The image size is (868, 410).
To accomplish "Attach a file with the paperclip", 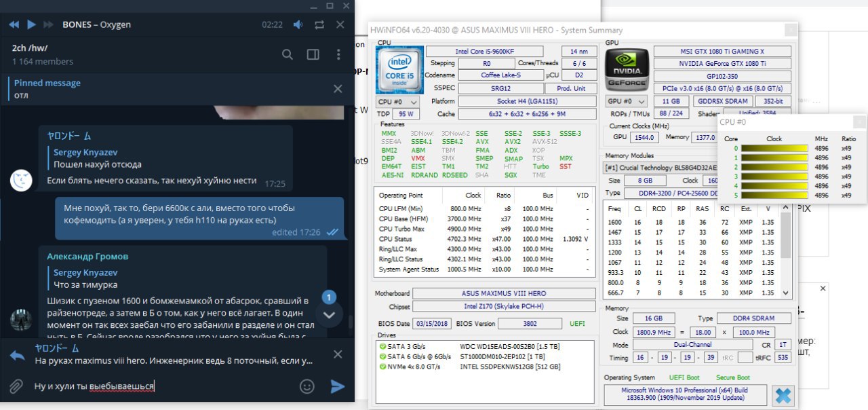I will coord(16,386).
